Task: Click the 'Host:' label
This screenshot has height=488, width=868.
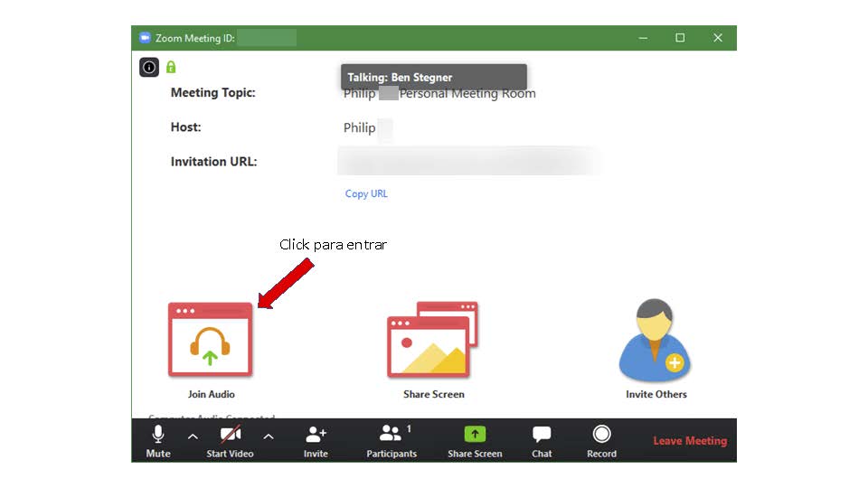Action: coord(186,127)
